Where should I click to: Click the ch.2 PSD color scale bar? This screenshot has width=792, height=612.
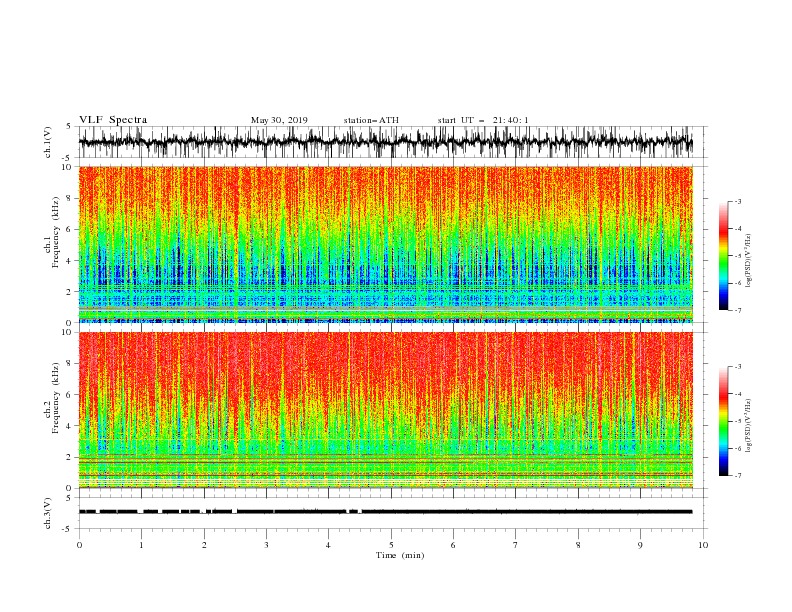pos(723,421)
